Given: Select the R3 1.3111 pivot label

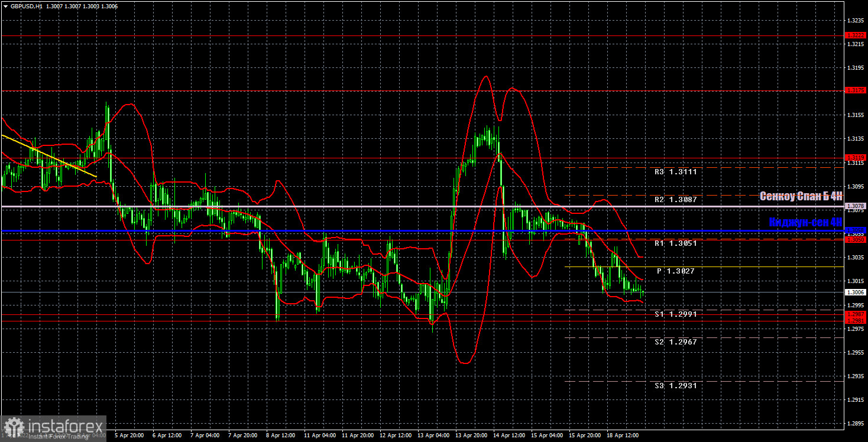Looking at the screenshot, I should coord(675,172).
